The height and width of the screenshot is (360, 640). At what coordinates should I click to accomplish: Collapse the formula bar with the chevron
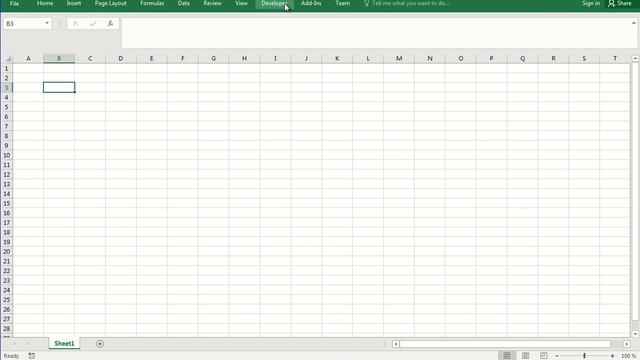[634, 23]
